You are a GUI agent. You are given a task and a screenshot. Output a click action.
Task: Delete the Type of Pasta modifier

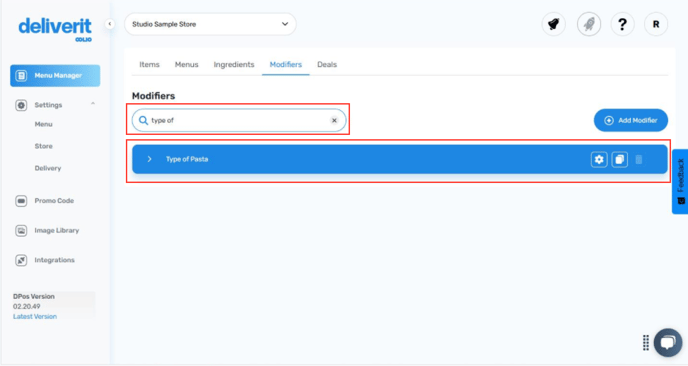pyautogui.click(x=639, y=159)
